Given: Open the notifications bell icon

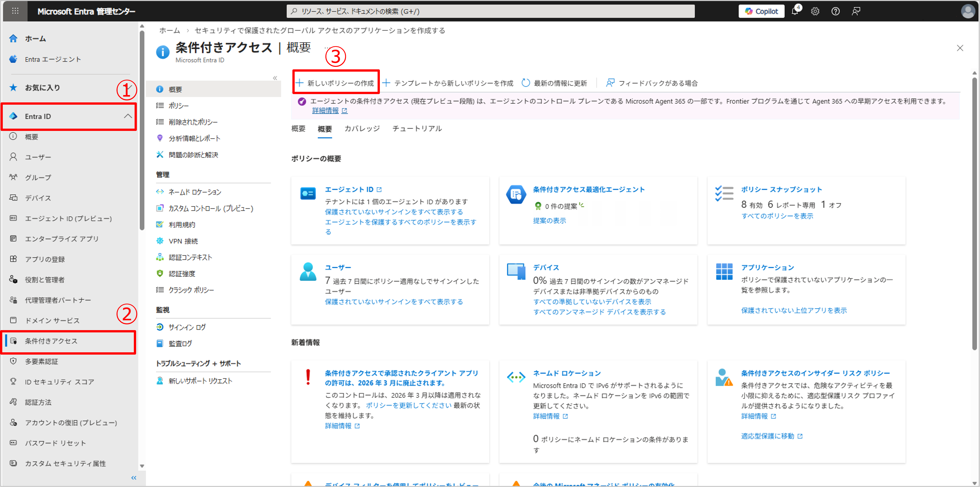Looking at the screenshot, I should [795, 11].
